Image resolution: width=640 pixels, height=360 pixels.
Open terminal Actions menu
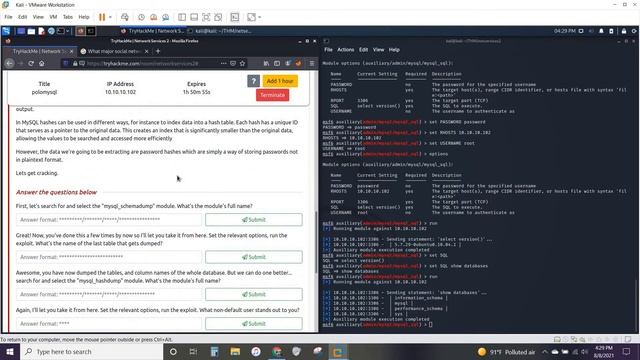pos(345,50)
